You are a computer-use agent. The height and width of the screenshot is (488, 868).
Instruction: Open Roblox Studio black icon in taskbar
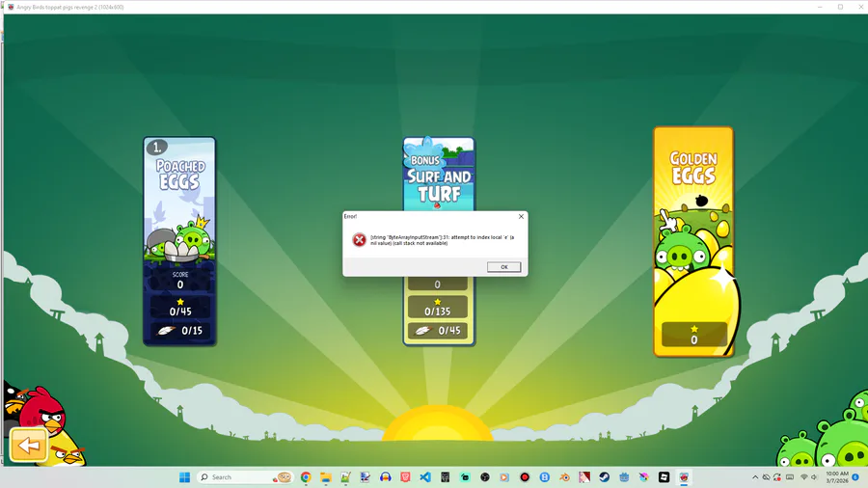(x=664, y=477)
